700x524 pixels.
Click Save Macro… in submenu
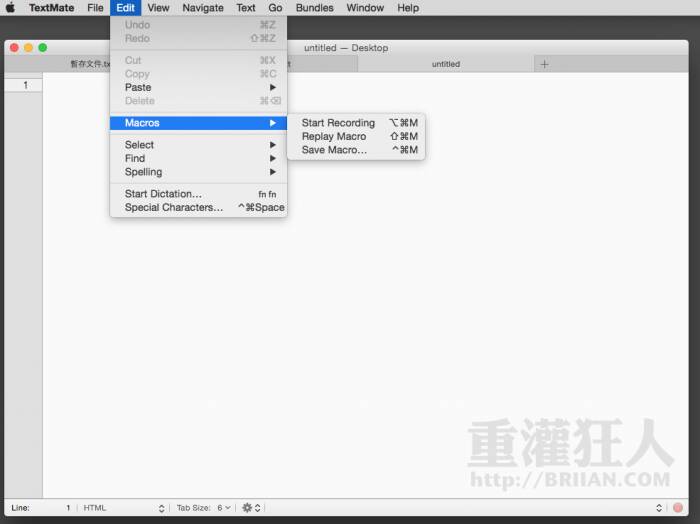tap(356, 150)
